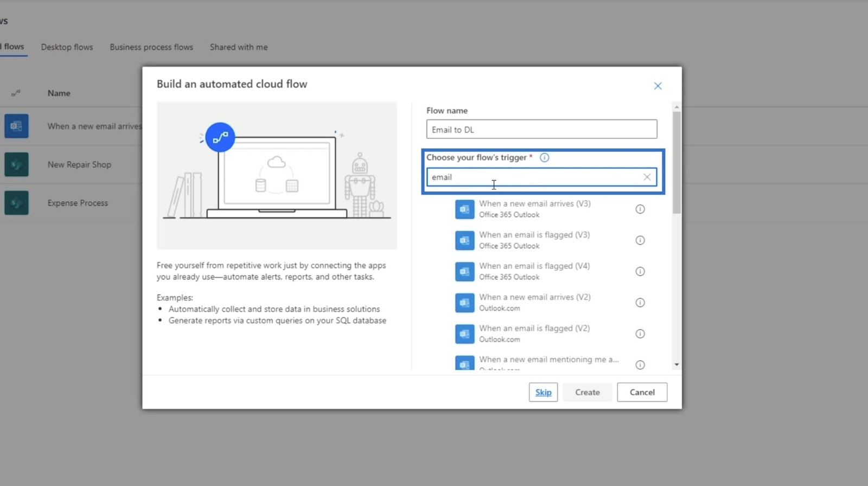Open info for 'When an email is flagged (V4)'
The height and width of the screenshot is (486, 868).
coord(640,271)
